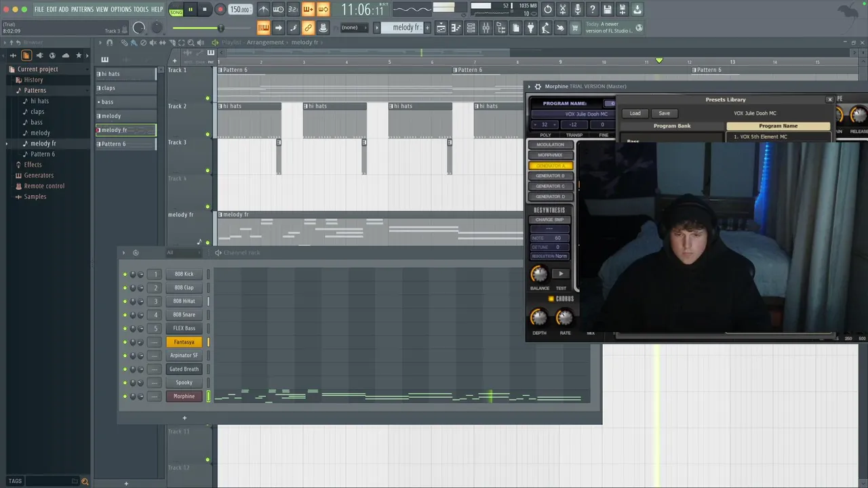This screenshot has width=868, height=488.
Task: Select the GENERATOR B tab in Morphine
Action: click(550, 176)
